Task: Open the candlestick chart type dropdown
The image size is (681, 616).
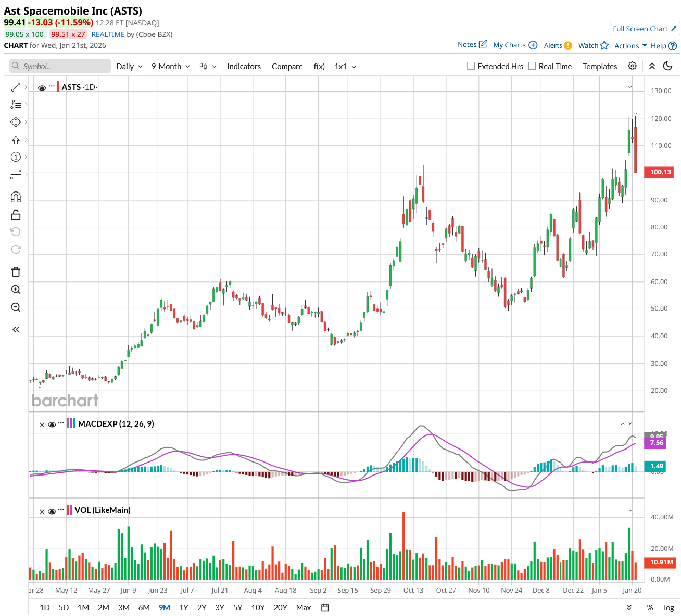Action: pos(208,66)
